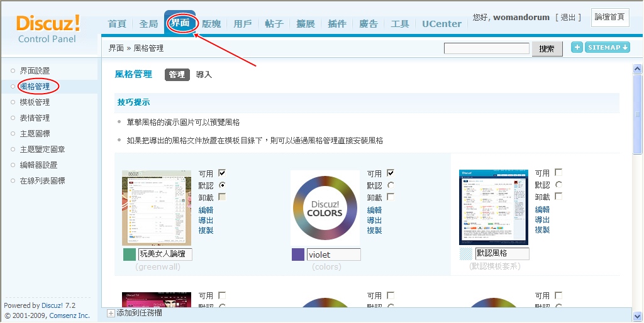Image resolution: width=644 pixels, height=323 pixels.
Task: Open the 用戶 top menu
Action: click(x=243, y=24)
